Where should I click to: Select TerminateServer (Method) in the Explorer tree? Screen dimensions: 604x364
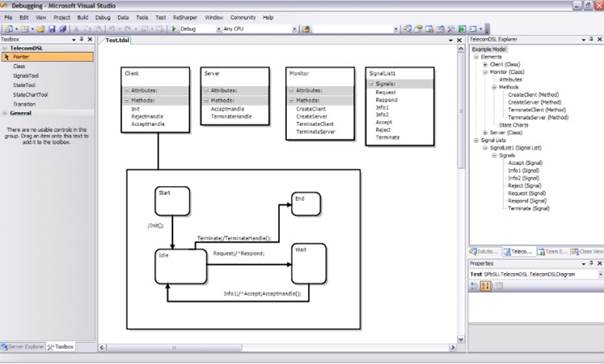pos(538,117)
